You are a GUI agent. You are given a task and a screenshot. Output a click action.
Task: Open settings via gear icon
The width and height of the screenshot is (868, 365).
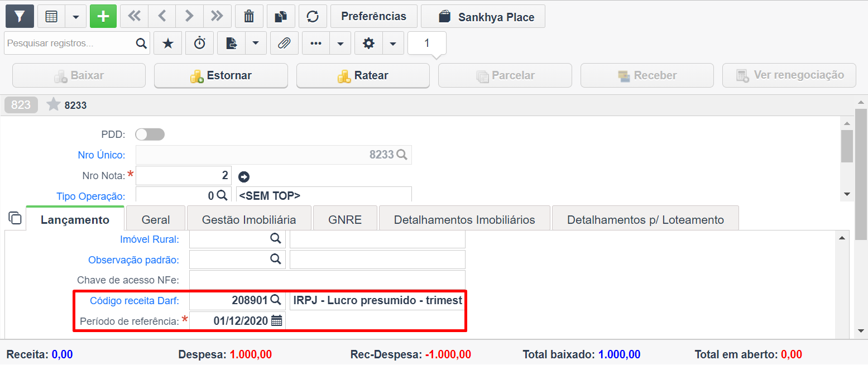click(369, 43)
